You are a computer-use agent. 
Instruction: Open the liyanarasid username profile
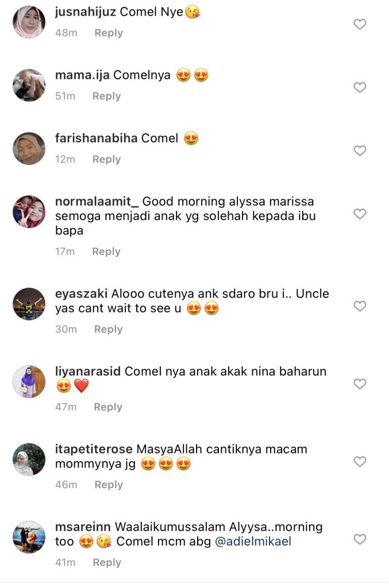click(x=88, y=372)
